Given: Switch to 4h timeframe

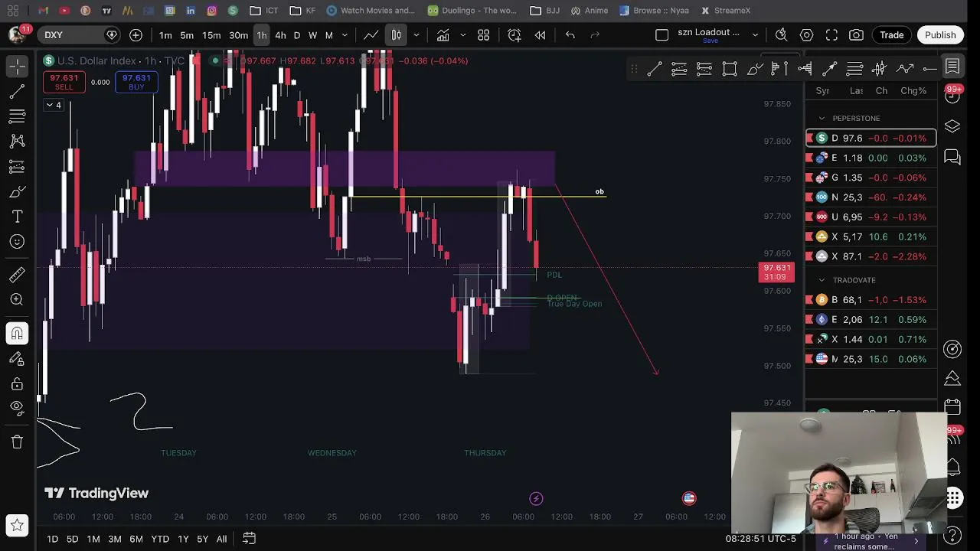Looking at the screenshot, I should point(280,35).
